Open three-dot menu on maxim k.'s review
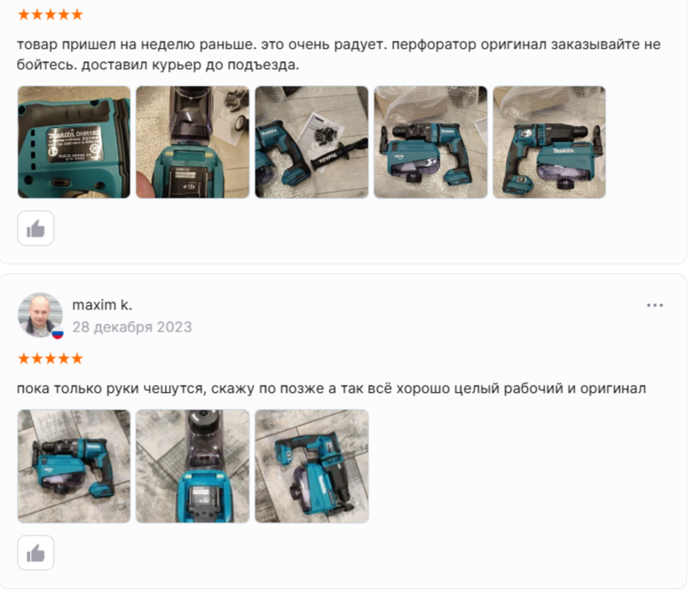This screenshot has width=700, height=595. pyautogui.click(x=655, y=305)
